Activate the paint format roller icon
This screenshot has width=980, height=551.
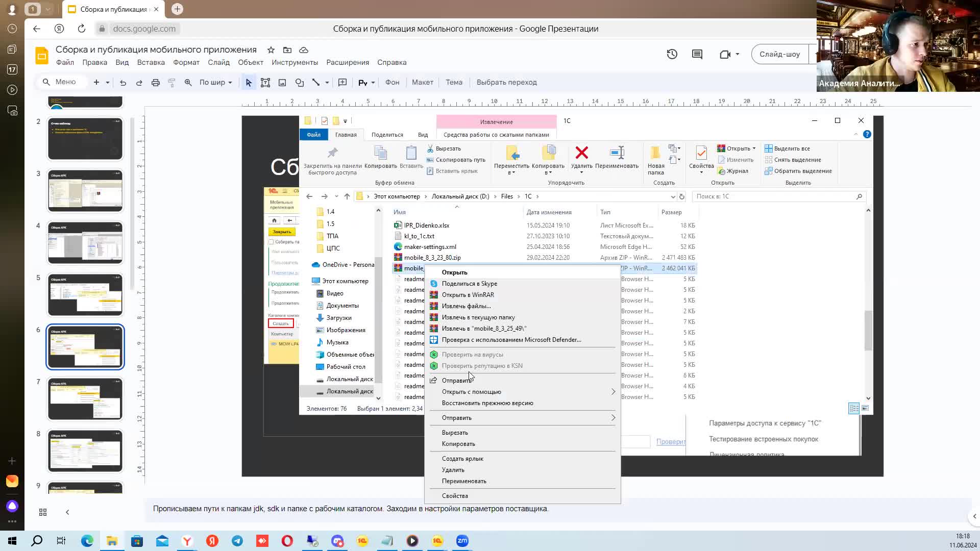[x=171, y=82]
